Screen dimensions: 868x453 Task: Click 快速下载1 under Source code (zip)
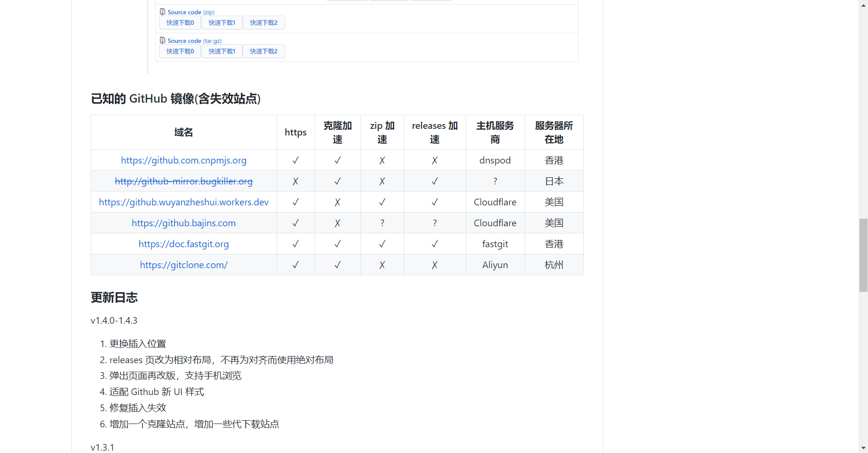[x=221, y=22]
